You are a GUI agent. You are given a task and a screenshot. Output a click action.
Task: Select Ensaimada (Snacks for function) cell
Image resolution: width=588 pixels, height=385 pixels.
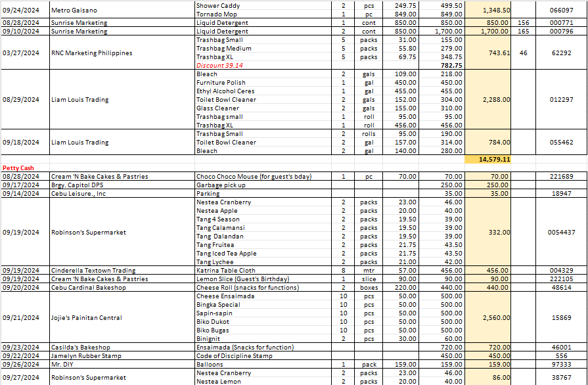coord(263,347)
